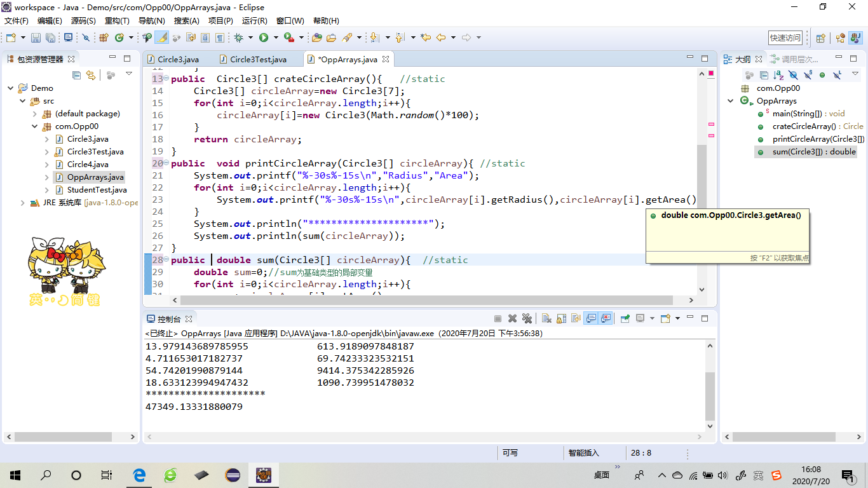Open the 文件(F) menu

(x=16, y=21)
